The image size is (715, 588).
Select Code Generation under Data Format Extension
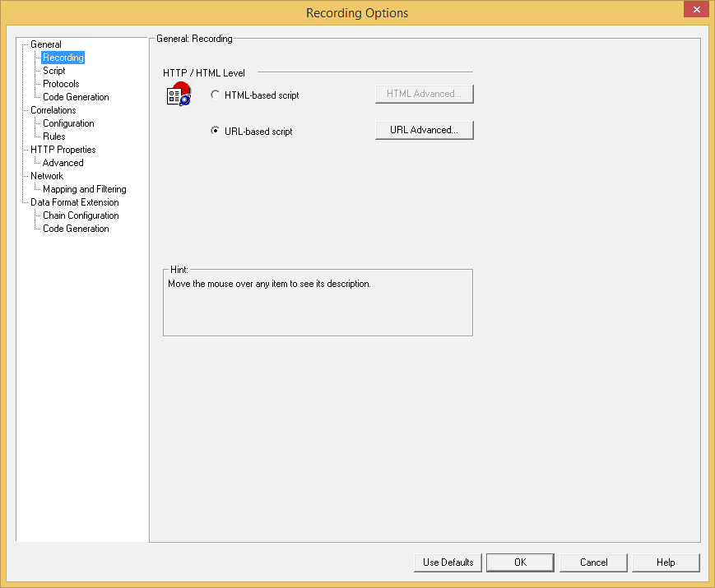pyautogui.click(x=76, y=229)
